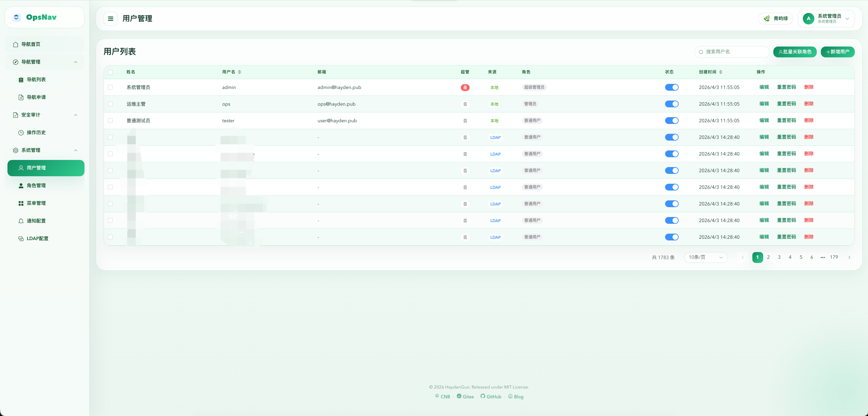Open the 10条/页 page size dropdown

[x=706, y=257]
